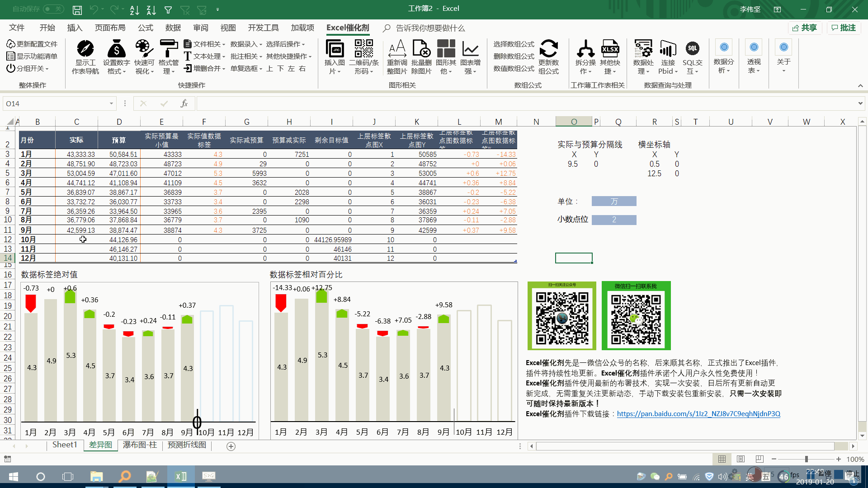868x488 pixels.
Task: Click 连接Pbid icon
Action: click(668, 48)
